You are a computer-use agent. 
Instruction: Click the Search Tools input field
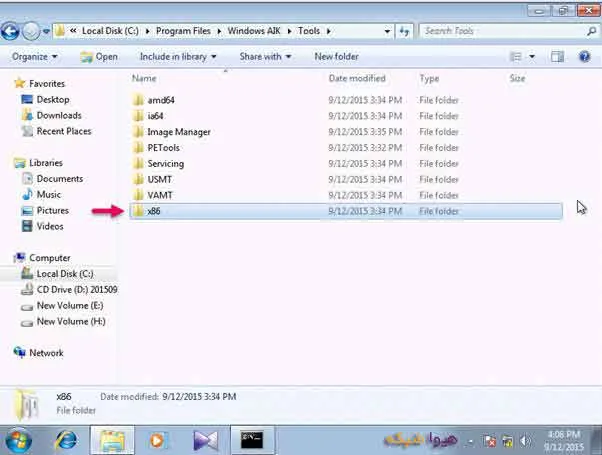502,31
